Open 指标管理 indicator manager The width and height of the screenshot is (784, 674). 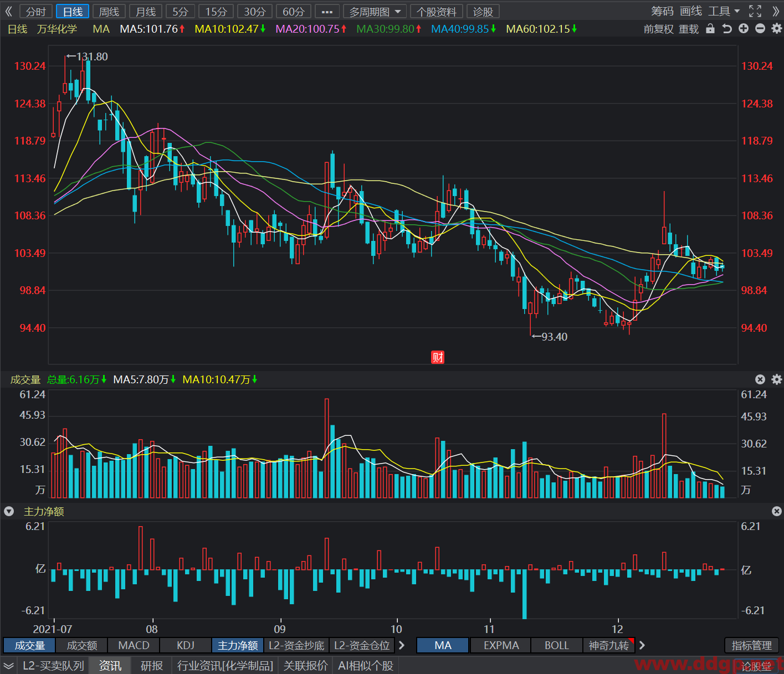(752, 645)
